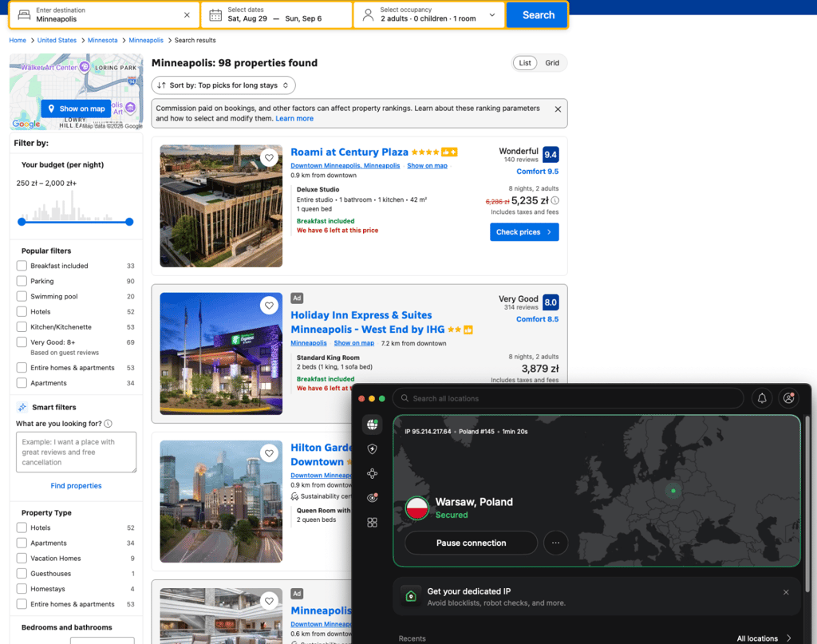Open the Holiday Inn Express photo
This screenshot has width=817, height=644.
point(221,354)
